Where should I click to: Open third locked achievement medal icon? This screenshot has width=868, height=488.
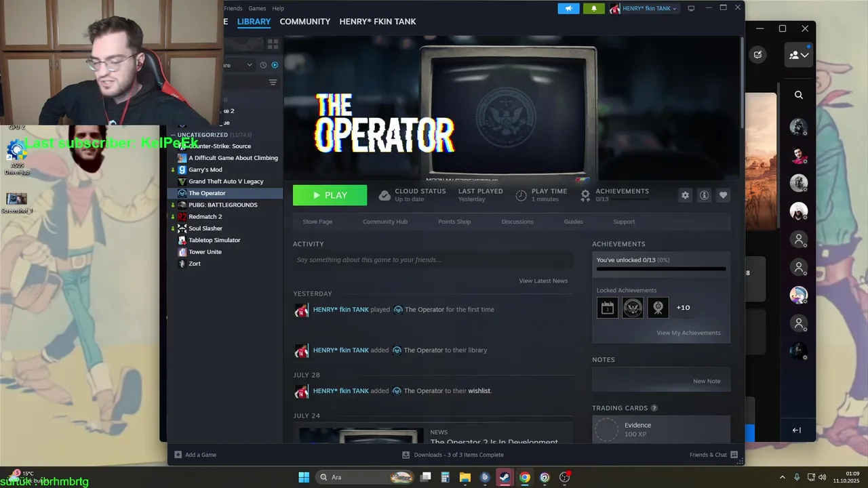[x=658, y=308]
